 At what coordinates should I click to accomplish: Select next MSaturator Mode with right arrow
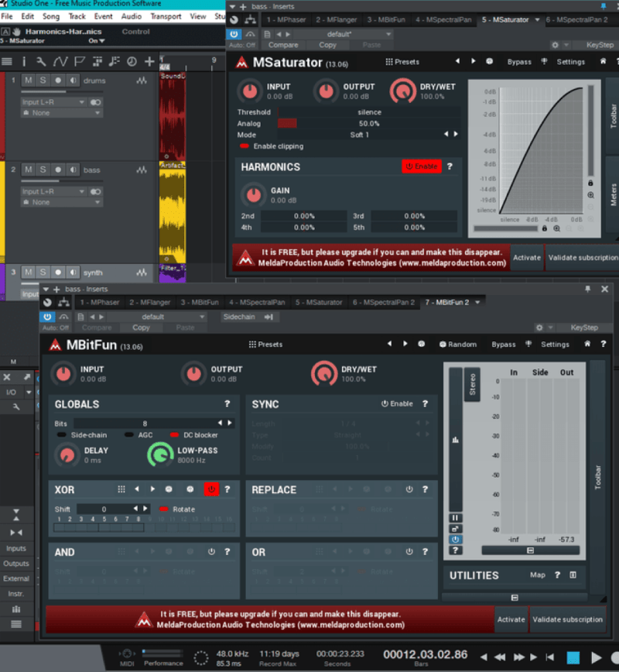456,134
